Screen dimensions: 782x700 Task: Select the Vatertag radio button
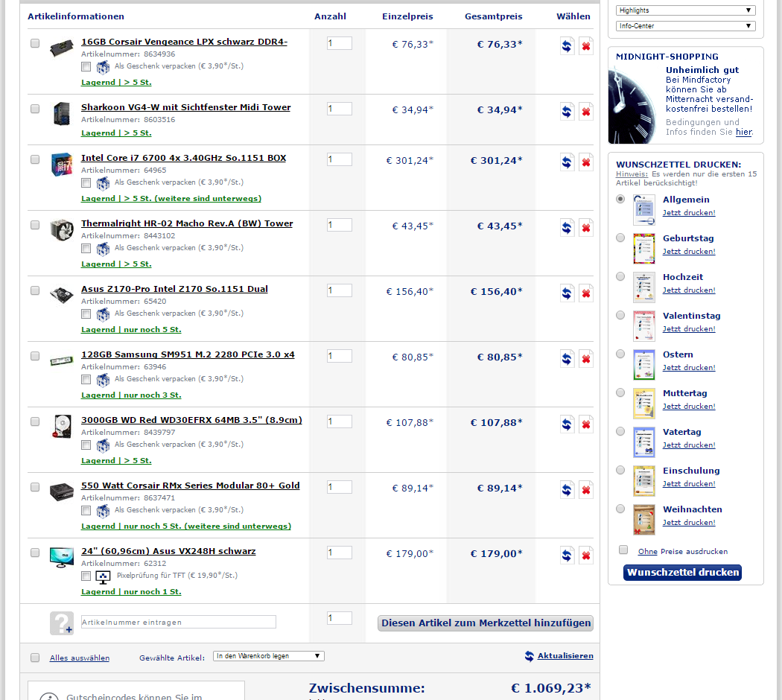pos(620,432)
